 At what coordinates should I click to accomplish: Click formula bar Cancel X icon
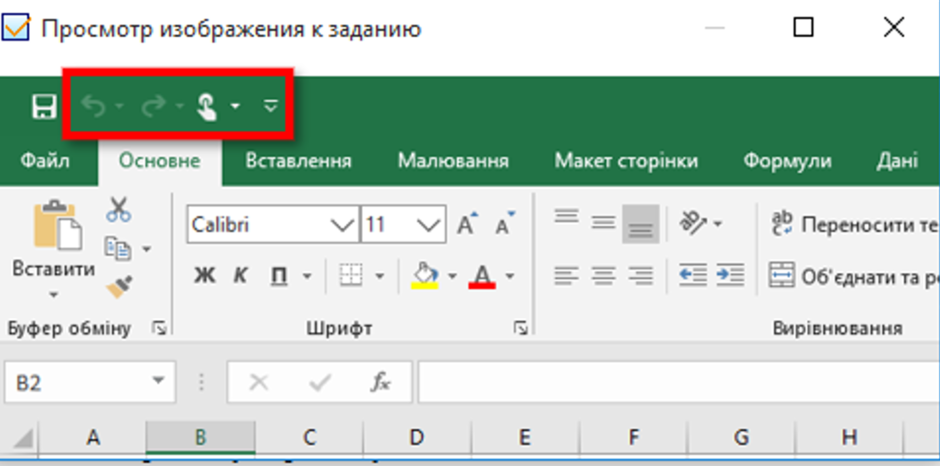(258, 382)
